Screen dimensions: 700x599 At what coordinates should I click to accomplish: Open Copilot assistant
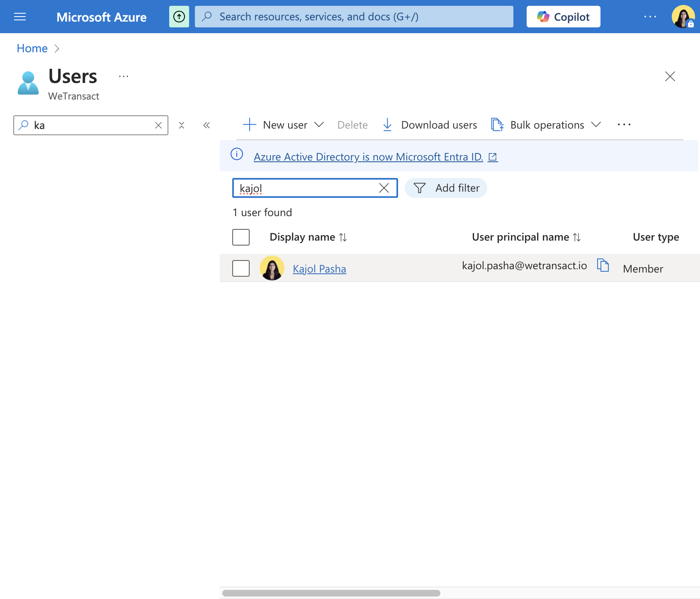[563, 17]
